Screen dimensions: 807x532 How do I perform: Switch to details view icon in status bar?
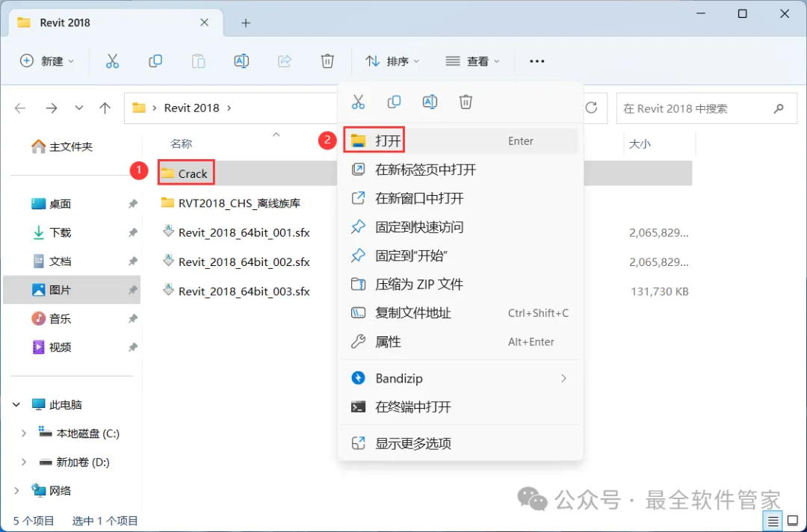[x=773, y=522]
